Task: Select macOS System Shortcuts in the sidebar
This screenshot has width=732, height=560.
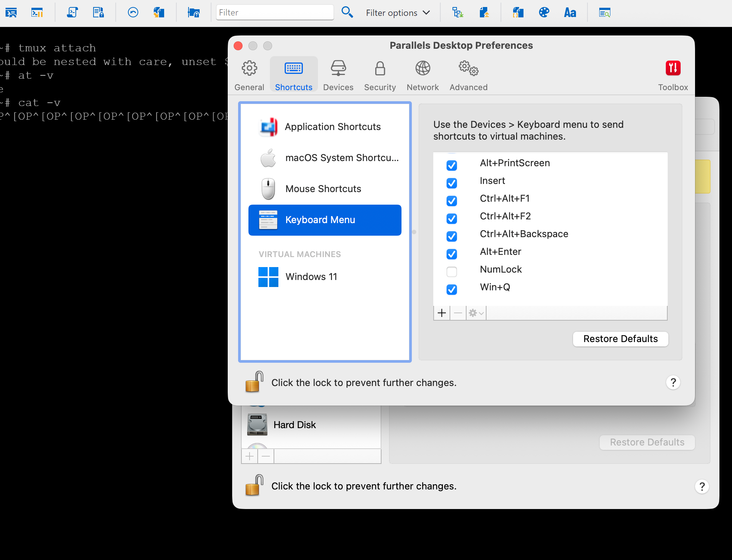Action: point(325,158)
